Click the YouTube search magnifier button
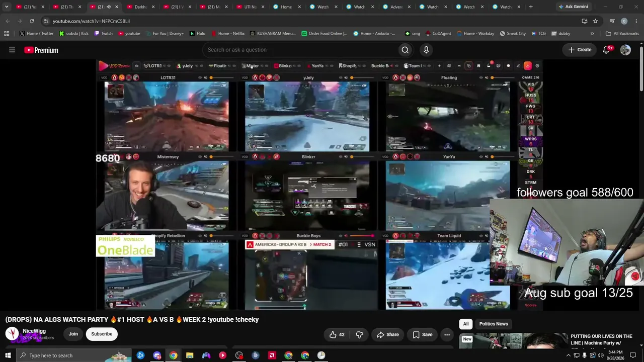Screen dimensions: 644x362 pyautogui.click(x=405, y=50)
